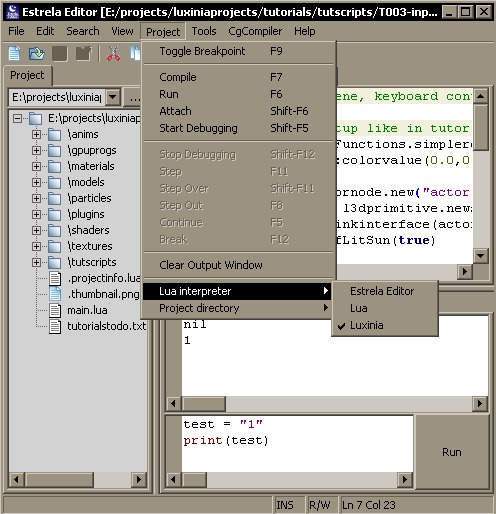Click the Ln 7 Col 23 status text
This screenshot has height=514, width=496.
(368, 505)
